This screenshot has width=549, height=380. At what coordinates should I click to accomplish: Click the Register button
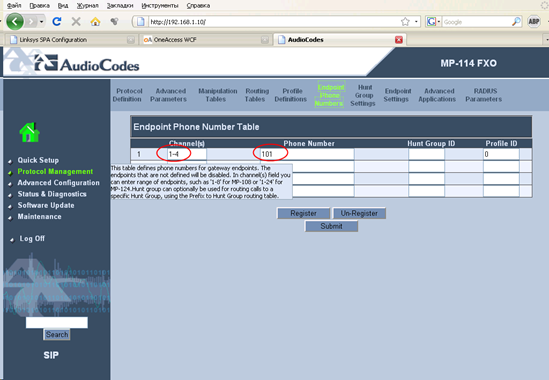[x=303, y=213]
